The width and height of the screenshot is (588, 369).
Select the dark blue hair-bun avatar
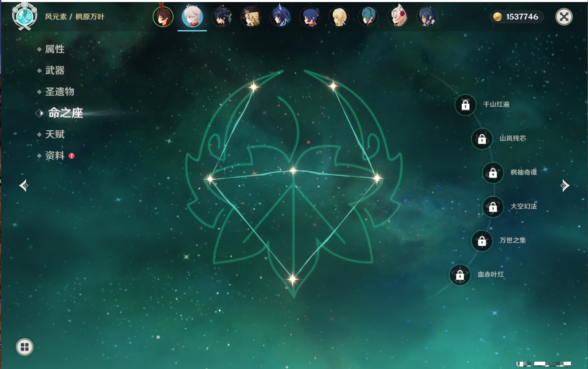click(310, 17)
